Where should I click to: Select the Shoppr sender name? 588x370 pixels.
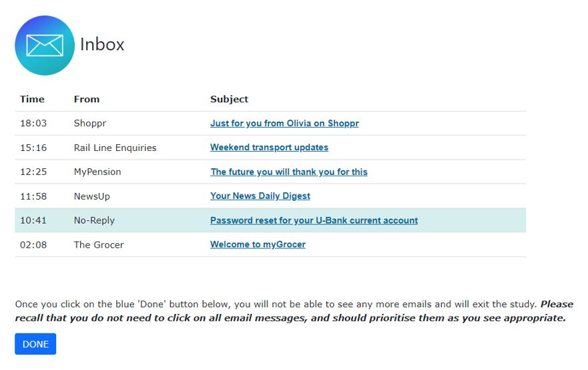pos(89,124)
